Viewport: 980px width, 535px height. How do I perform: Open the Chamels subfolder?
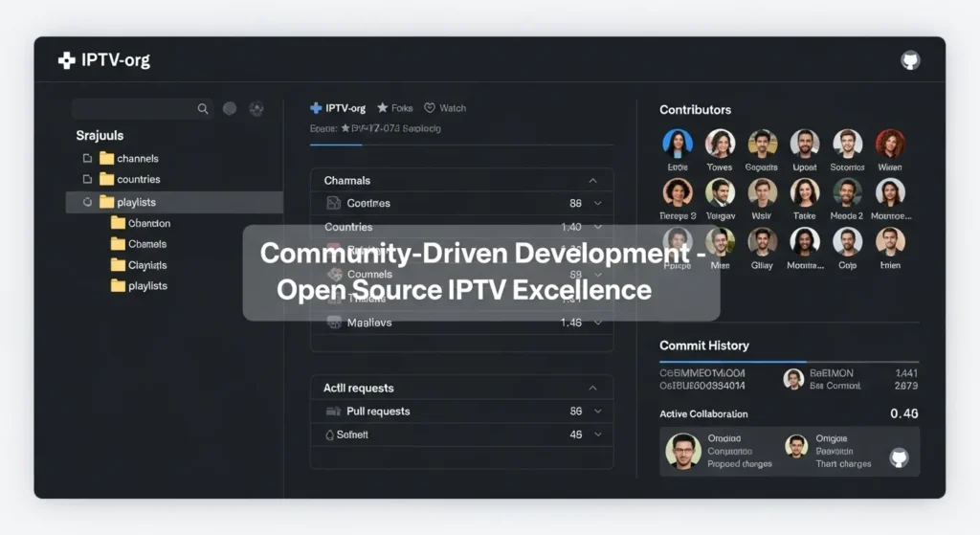(139, 244)
